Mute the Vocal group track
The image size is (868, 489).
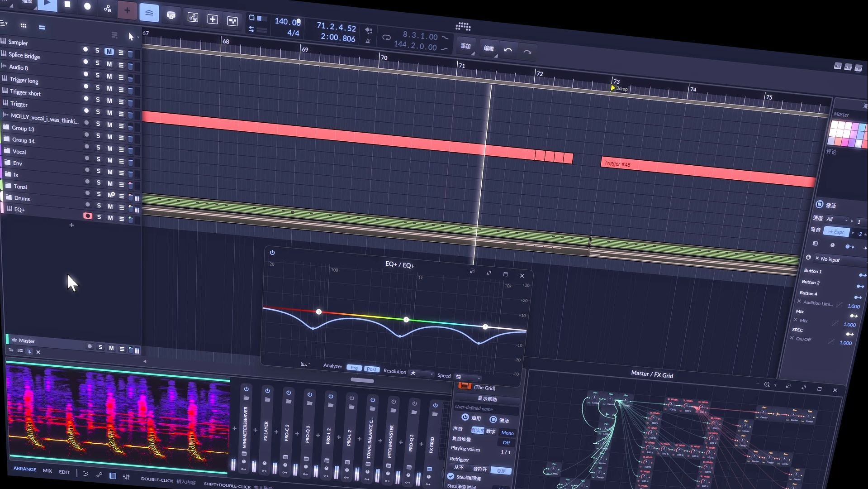[109, 160]
